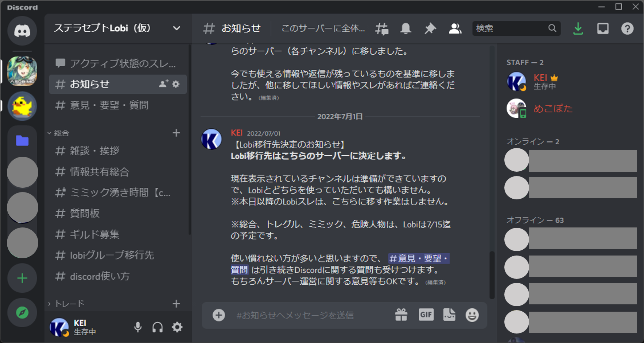Toggle the member list icon
This screenshot has width=644, height=343.
pyautogui.click(x=455, y=28)
